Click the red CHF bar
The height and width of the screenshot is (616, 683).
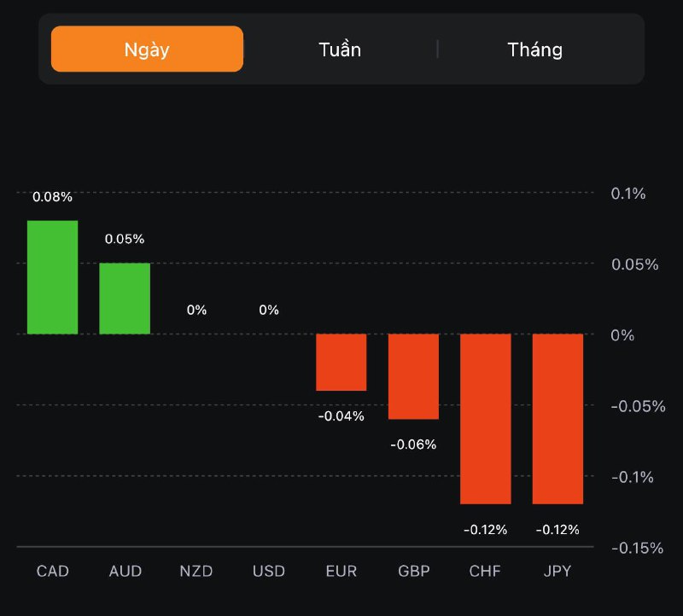click(486, 419)
